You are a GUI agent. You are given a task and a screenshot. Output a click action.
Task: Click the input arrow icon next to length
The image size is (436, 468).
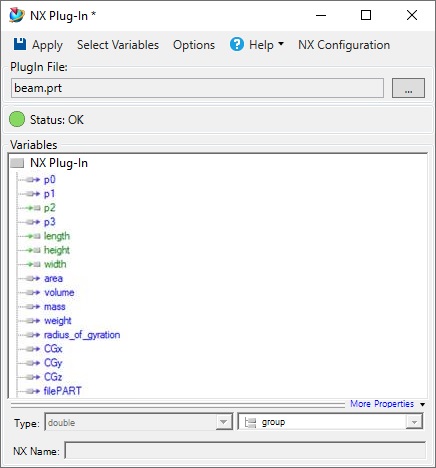pyautogui.click(x=33, y=236)
